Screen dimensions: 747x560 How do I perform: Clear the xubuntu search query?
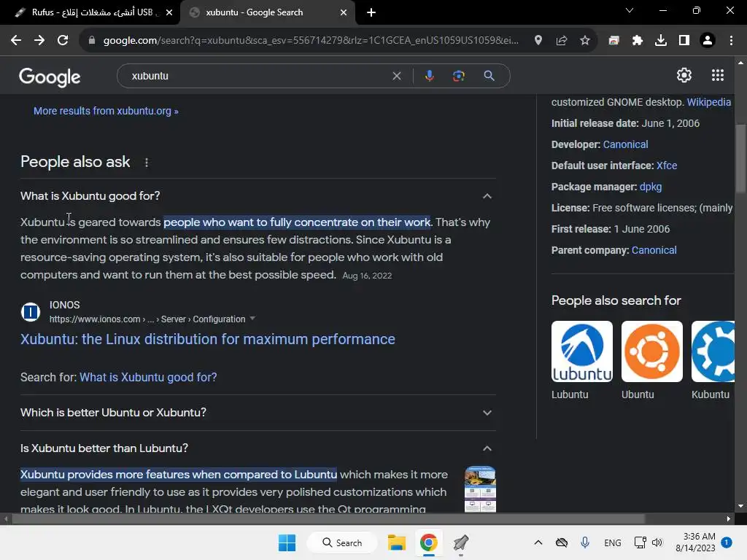396,76
